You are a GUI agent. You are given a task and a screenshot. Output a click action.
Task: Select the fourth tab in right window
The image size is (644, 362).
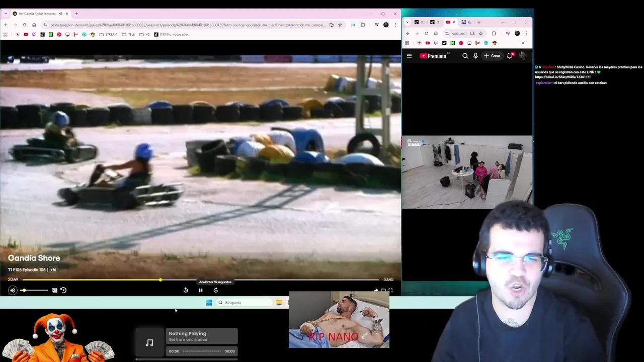pos(466,22)
